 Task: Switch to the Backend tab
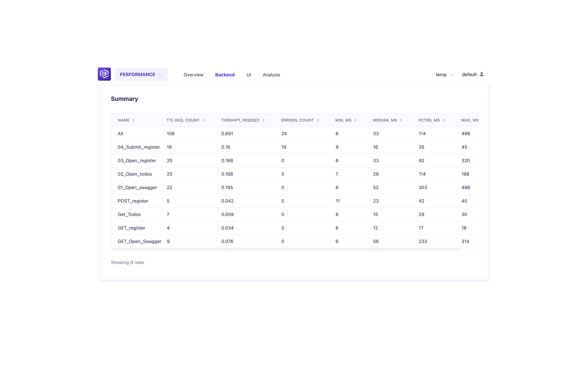click(225, 75)
